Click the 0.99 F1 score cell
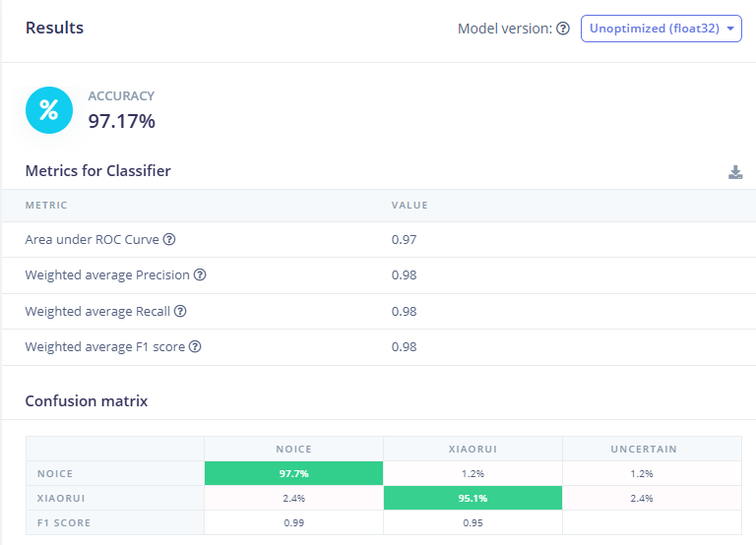The height and width of the screenshot is (545, 756). [293, 522]
